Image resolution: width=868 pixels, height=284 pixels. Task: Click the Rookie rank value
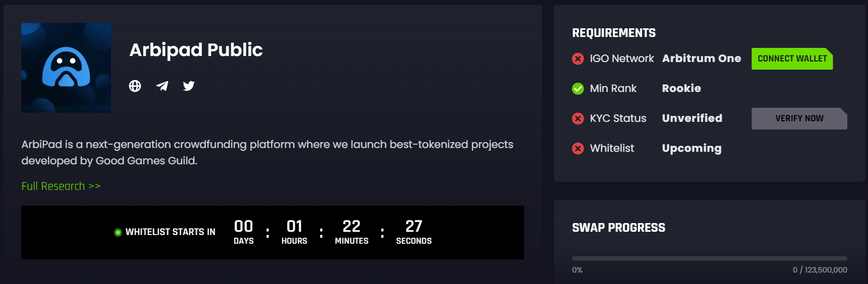pos(681,88)
